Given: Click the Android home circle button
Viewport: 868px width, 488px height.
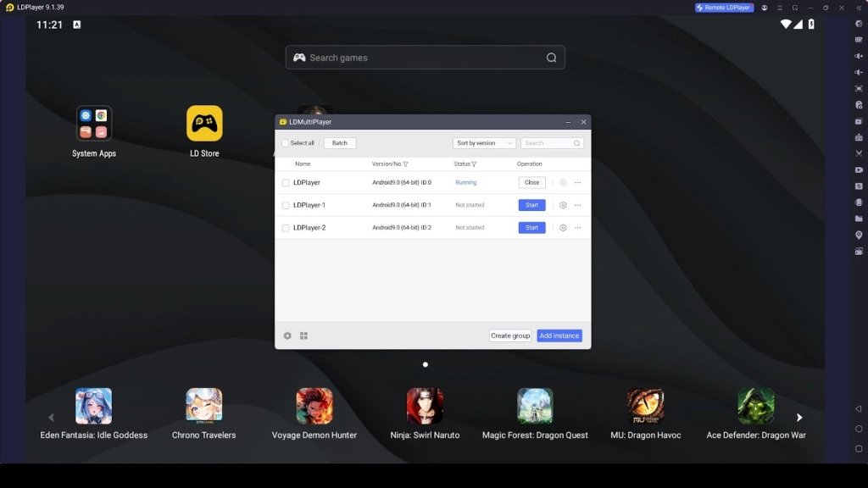Looking at the screenshot, I should pos(859,429).
